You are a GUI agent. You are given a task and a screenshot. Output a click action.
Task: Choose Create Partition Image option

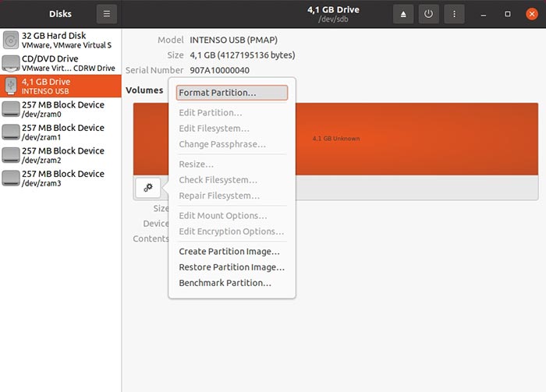point(229,252)
